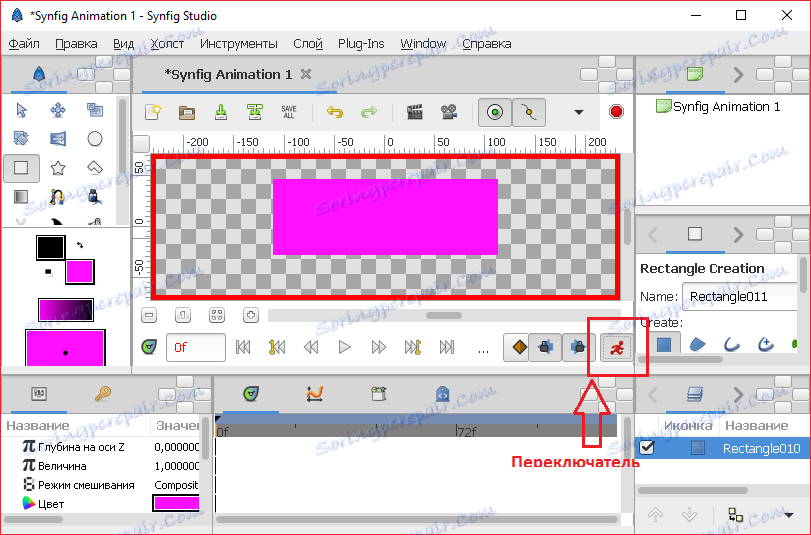Fit canvas to window
The width and height of the screenshot is (811, 535).
pyautogui.click(x=217, y=315)
